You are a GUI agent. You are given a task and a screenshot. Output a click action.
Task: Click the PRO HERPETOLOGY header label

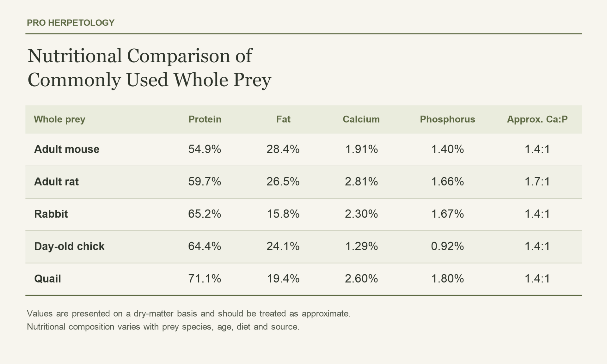pyautogui.click(x=71, y=23)
